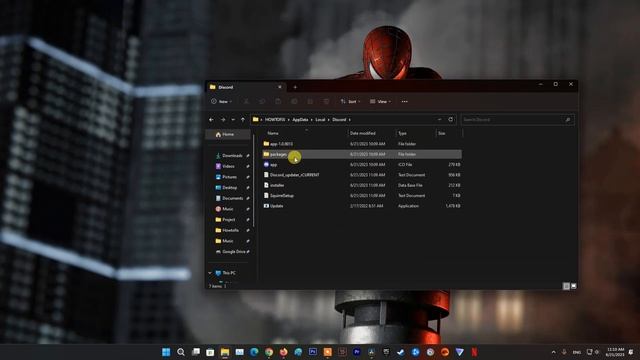This screenshot has height=360, width=640.
Task: Open Premiere Pro from taskbar
Action: pyautogui.click(x=357, y=352)
